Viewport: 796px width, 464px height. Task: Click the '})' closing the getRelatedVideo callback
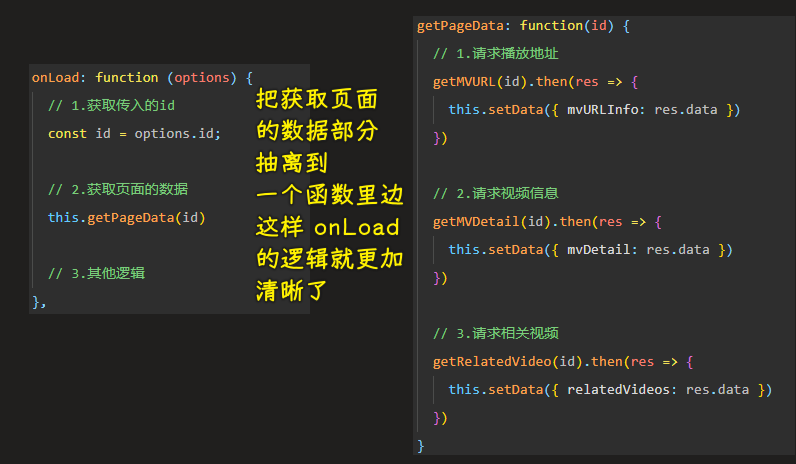click(440, 418)
